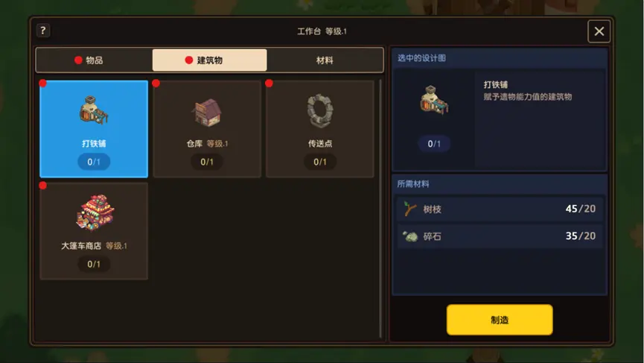Click the 碎石 gravel material icon
This screenshot has width=644, height=363.
pyautogui.click(x=410, y=236)
